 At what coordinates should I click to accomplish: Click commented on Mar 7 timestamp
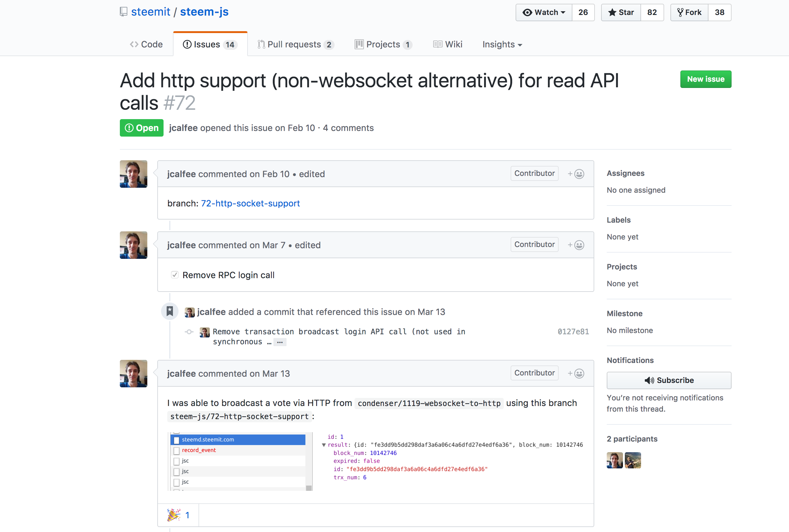(242, 245)
